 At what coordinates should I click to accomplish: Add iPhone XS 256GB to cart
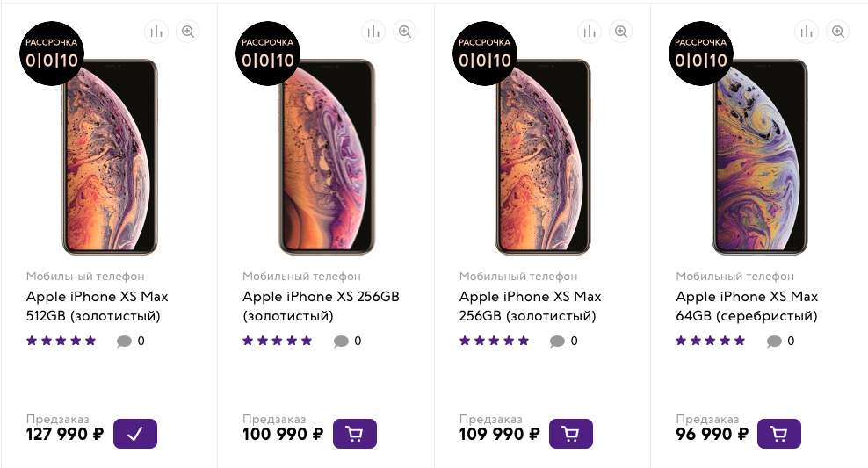point(355,434)
